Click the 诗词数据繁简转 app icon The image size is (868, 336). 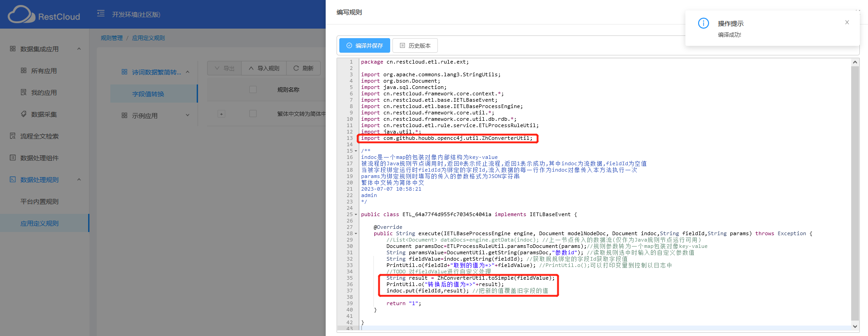[124, 72]
